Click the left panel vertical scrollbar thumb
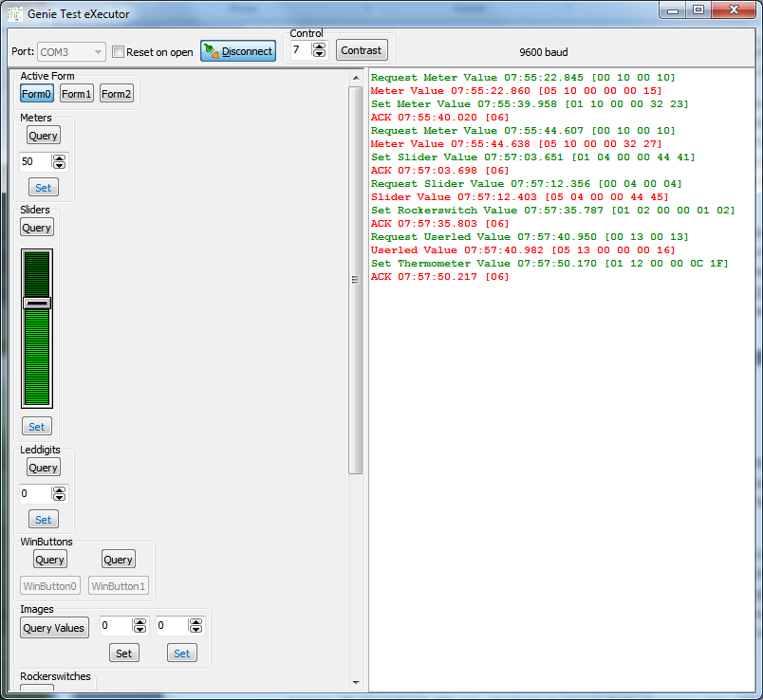Viewport: 763px width, 700px height. point(356,280)
